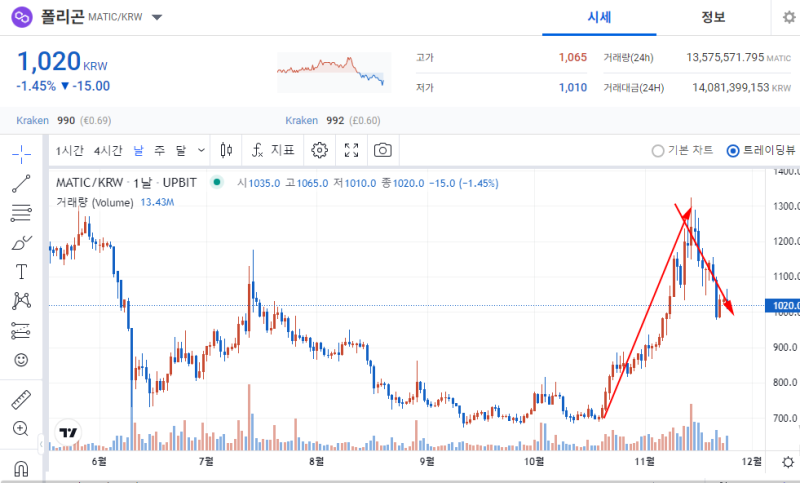Image resolution: width=800 pixels, height=483 pixels.
Task: Take a chart snapshot with camera
Action: click(383, 150)
